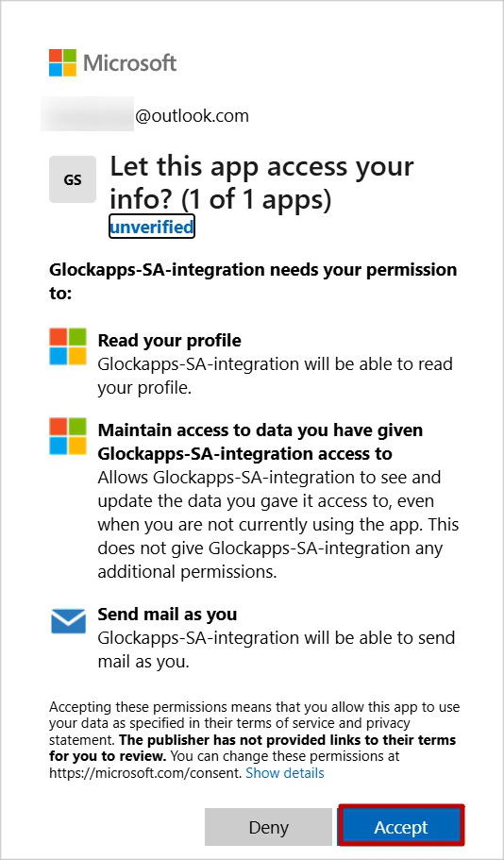
Task: Click Maintain access to data permission title
Action: pyautogui.click(x=260, y=442)
